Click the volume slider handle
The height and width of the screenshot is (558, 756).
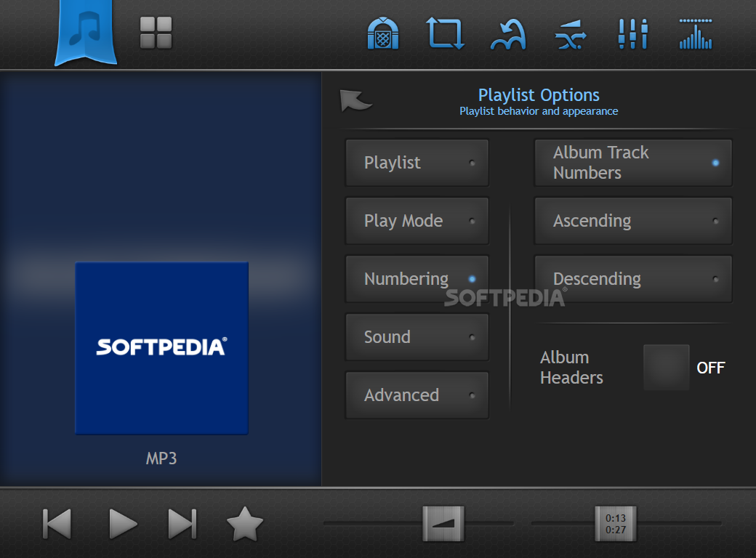pos(443,524)
